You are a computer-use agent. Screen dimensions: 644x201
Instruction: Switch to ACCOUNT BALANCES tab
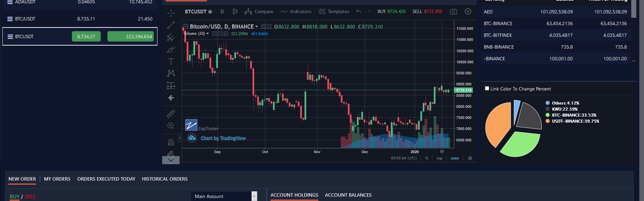348,195
